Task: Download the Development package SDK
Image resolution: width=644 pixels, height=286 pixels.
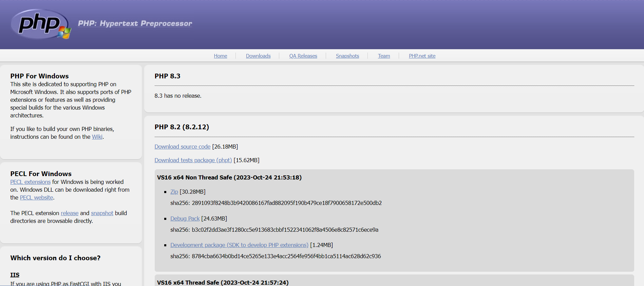Action: pyautogui.click(x=239, y=245)
